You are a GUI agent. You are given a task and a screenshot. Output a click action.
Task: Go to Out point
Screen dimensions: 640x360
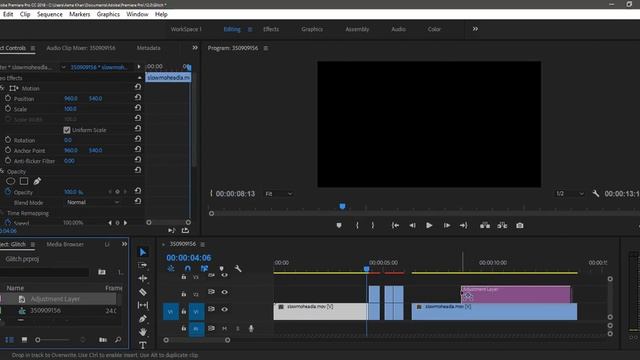pos(464,225)
